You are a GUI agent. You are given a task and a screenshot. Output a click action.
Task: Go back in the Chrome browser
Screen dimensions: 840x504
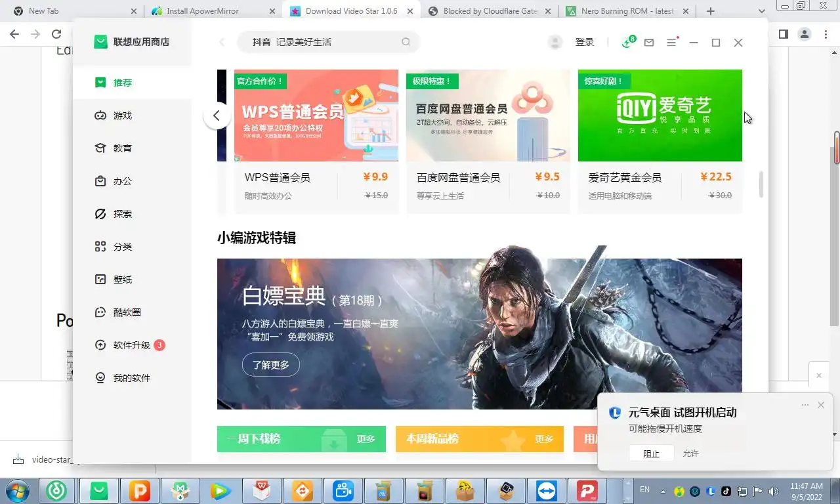click(14, 34)
